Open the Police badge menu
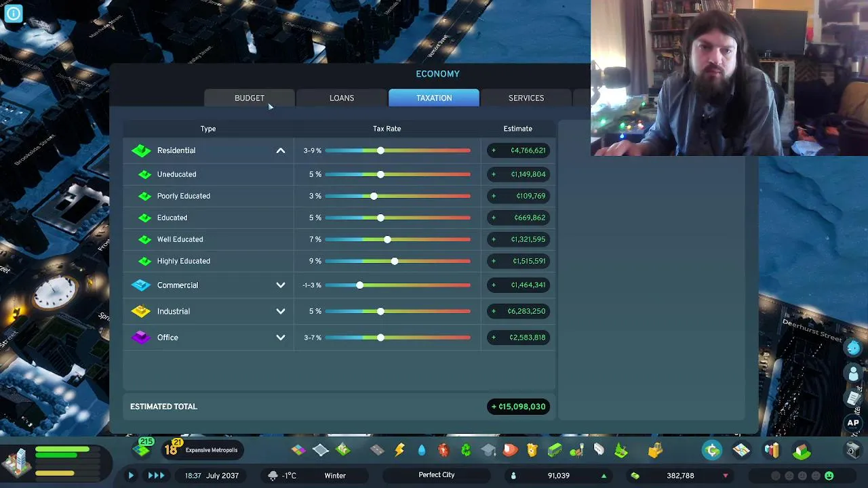This screenshot has height=488, width=868. (x=532, y=450)
